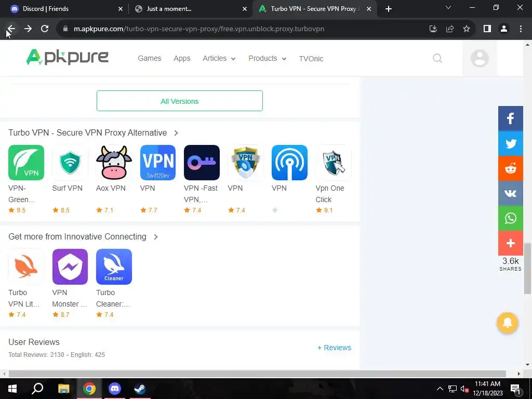The width and height of the screenshot is (532, 399).
Task: Open the tab search dropdown arrow
Action: [x=448, y=7]
